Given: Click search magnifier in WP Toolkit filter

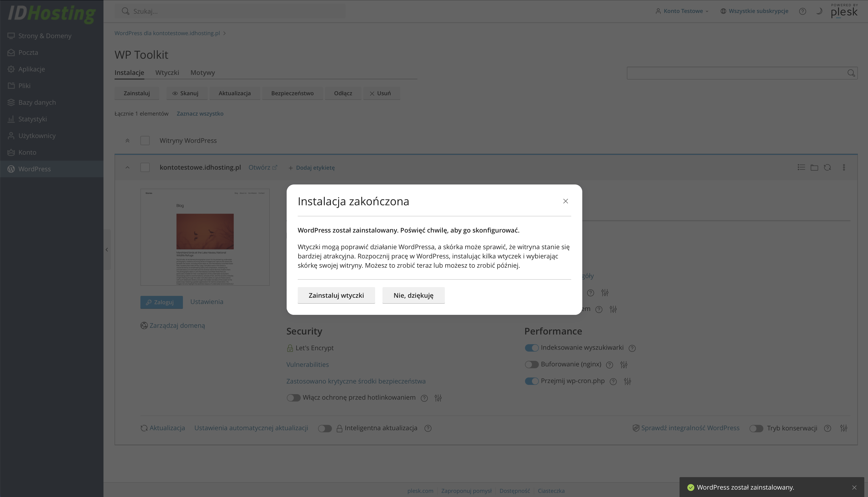Looking at the screenshot, I should click(x=851, y=73).
